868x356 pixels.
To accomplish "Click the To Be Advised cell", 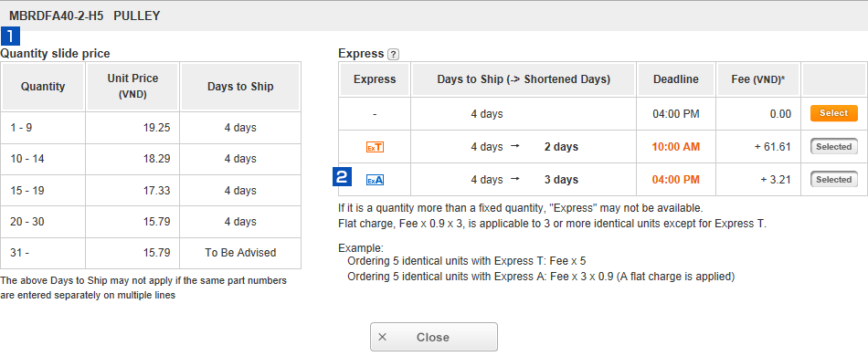I will [240, 253].
